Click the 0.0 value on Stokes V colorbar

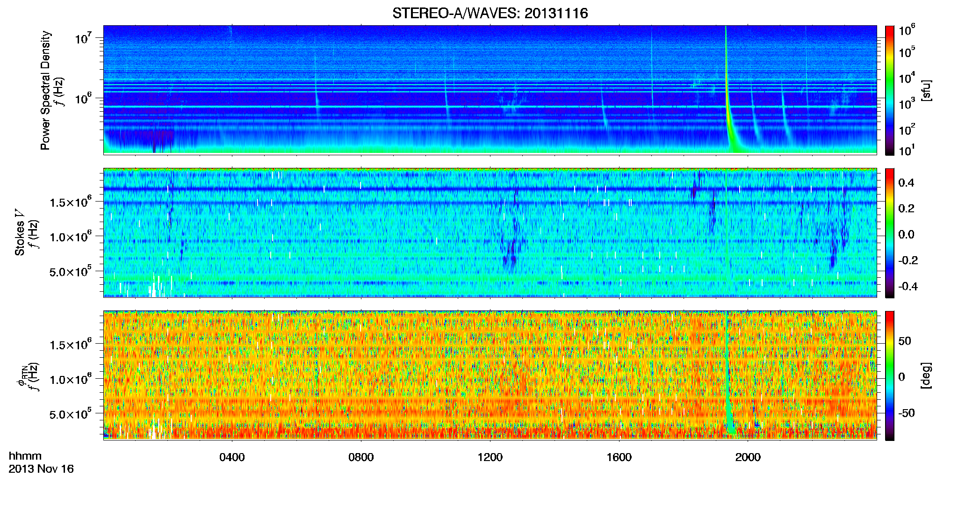click(x=906, y=234)
